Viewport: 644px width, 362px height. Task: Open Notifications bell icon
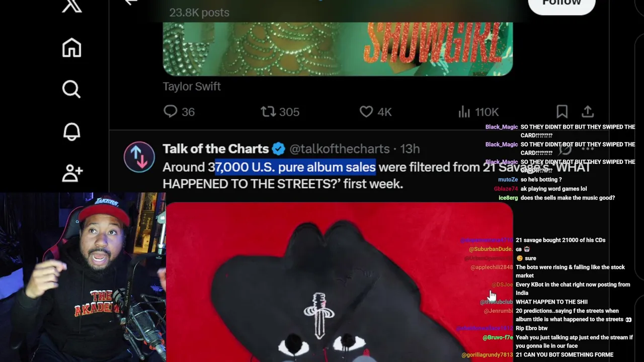[71, 132]
